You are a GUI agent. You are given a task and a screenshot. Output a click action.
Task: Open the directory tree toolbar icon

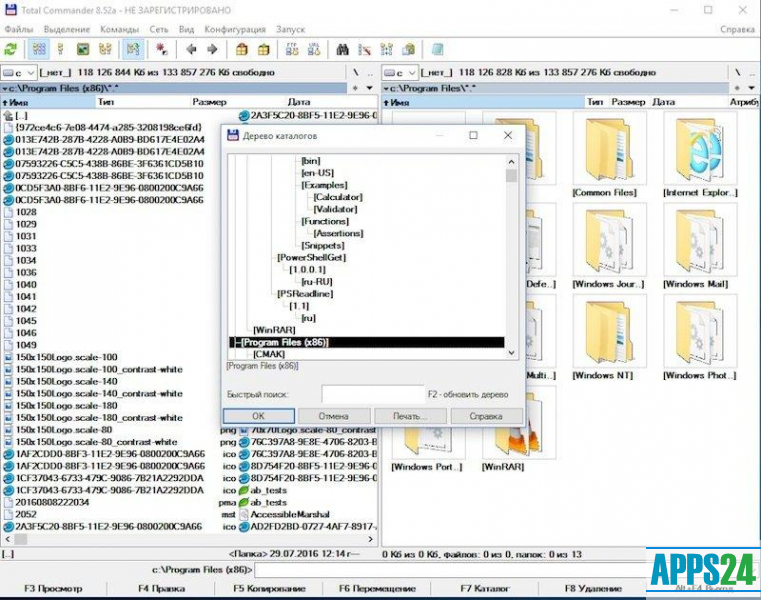105,49
